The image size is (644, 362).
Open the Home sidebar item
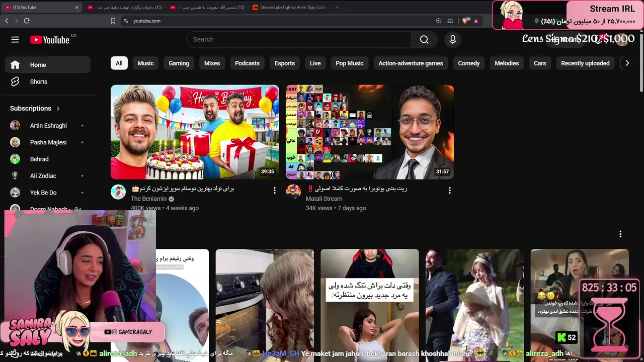coord(48,65)
